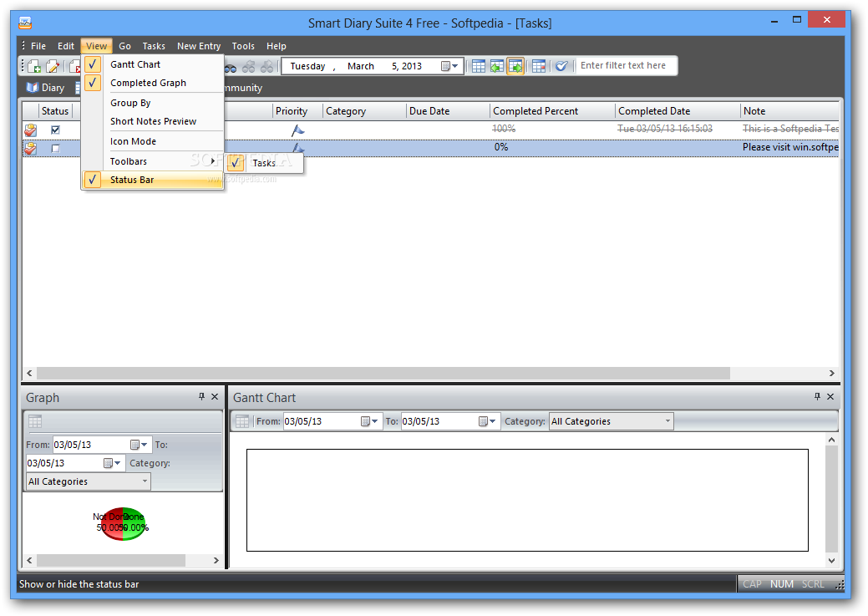The width and height of the screenshot is (868, 616).
Task: Pin the Graph panel
Action: [x=201, y=397]
